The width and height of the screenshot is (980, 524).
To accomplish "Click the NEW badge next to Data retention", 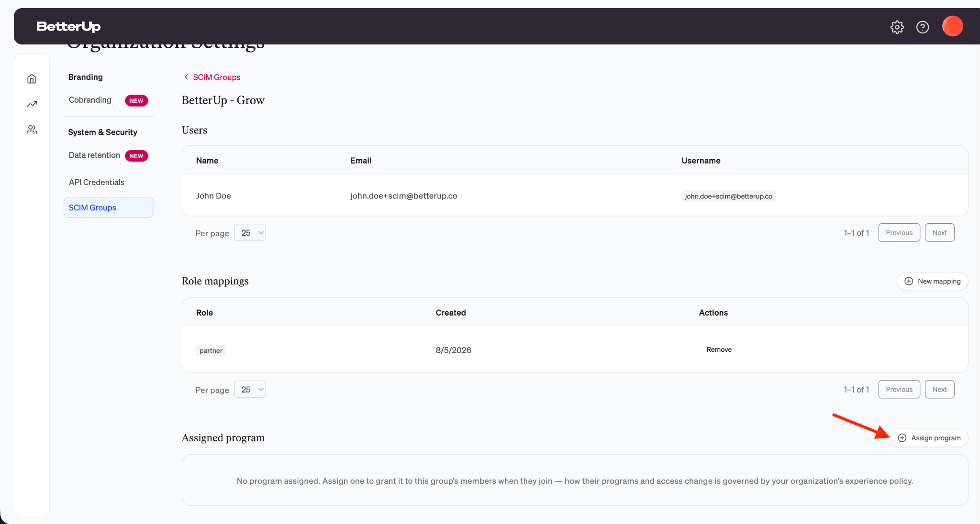I will [x=136, y=156].
